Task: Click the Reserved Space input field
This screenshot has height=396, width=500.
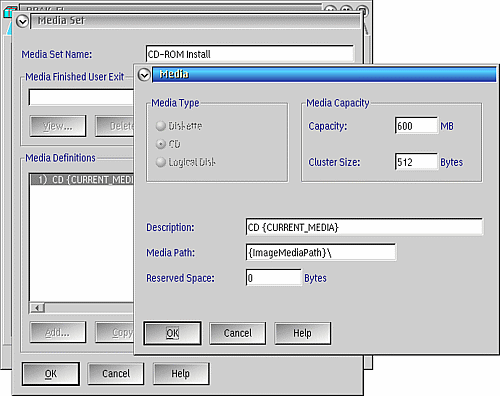Action: [x=273, y=278]
